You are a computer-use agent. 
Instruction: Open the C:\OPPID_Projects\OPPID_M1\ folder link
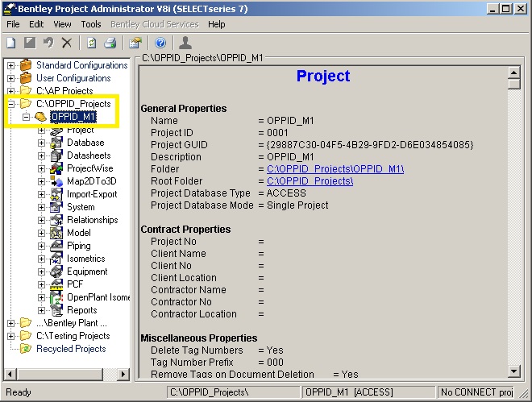335,169
